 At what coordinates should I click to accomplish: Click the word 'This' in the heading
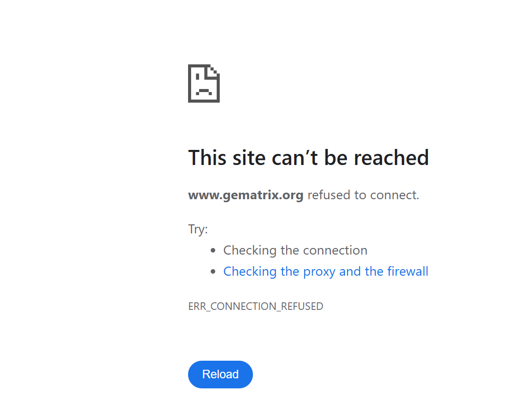tap(208, 157)
